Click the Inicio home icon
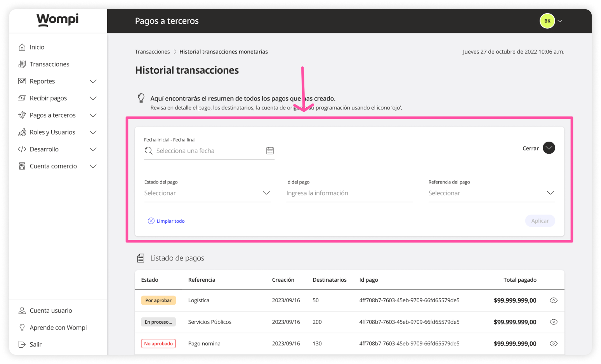This screenshot has width=601, height=364. tap(22, 47)
